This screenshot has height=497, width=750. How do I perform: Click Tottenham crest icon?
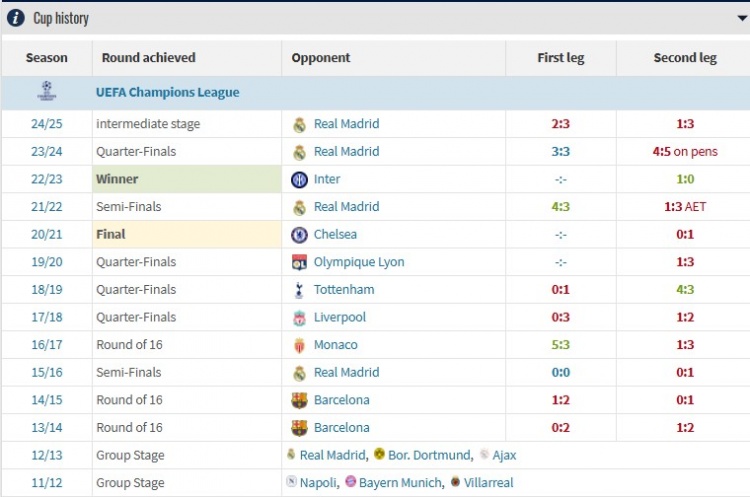click(x=299, y=290)
